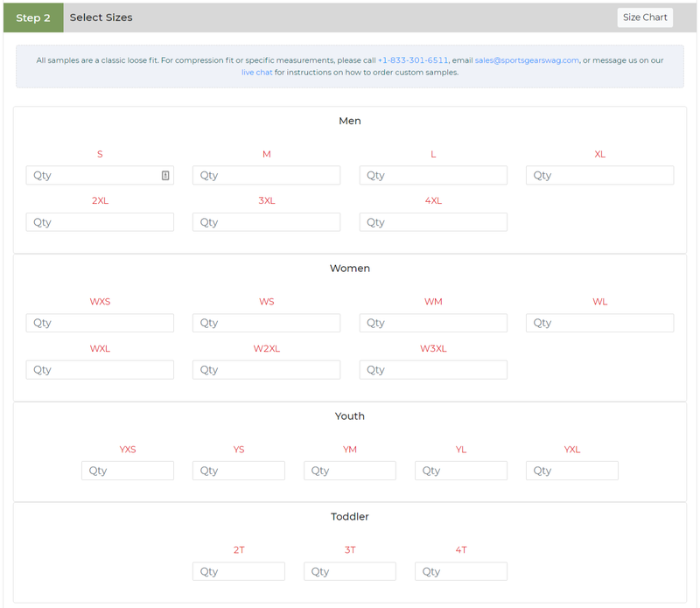The image size is (700, 608).
Task: Click the Toddler section heading
Action: (350, 516)
